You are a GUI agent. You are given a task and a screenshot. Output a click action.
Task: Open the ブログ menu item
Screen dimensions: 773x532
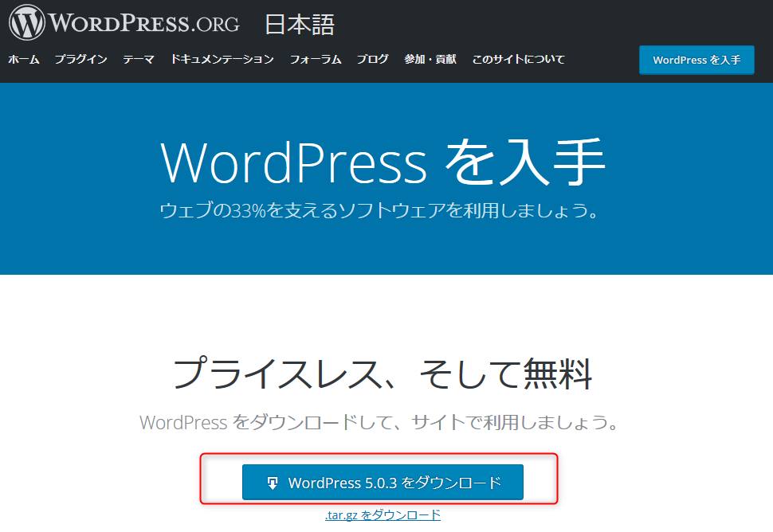373,60
